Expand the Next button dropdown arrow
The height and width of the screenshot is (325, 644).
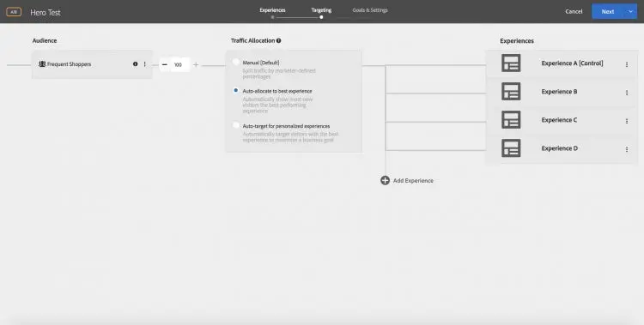click(631, 11)
